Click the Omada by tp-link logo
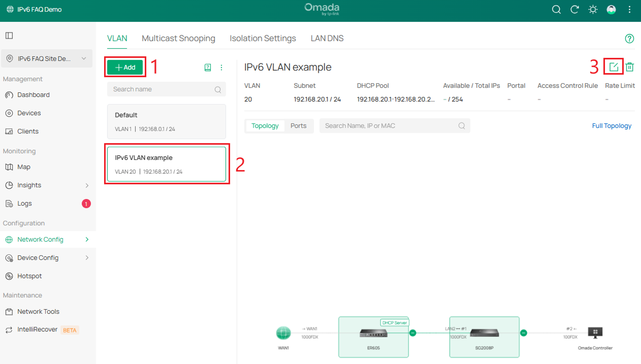The width and height of the screenshot is (641, 364). 322,9
